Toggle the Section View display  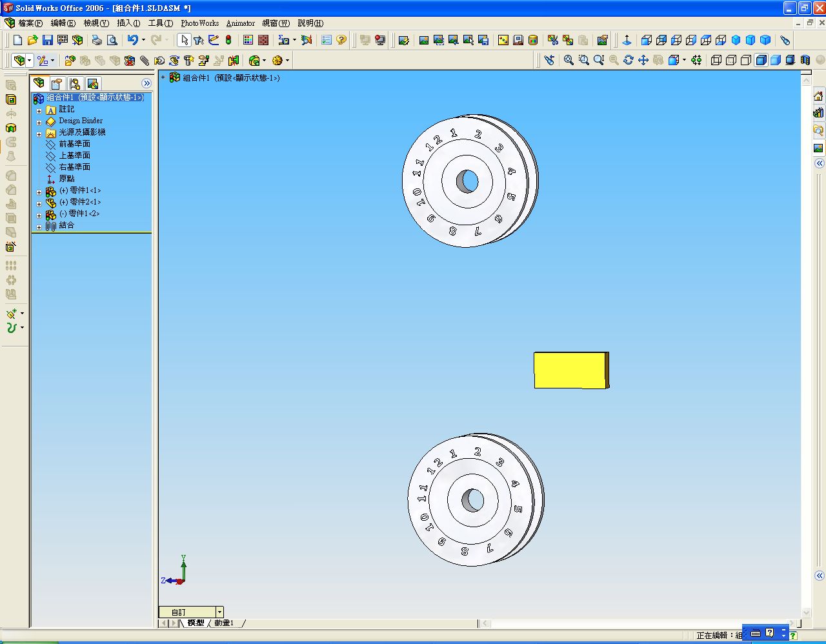(x=805, y=60)
